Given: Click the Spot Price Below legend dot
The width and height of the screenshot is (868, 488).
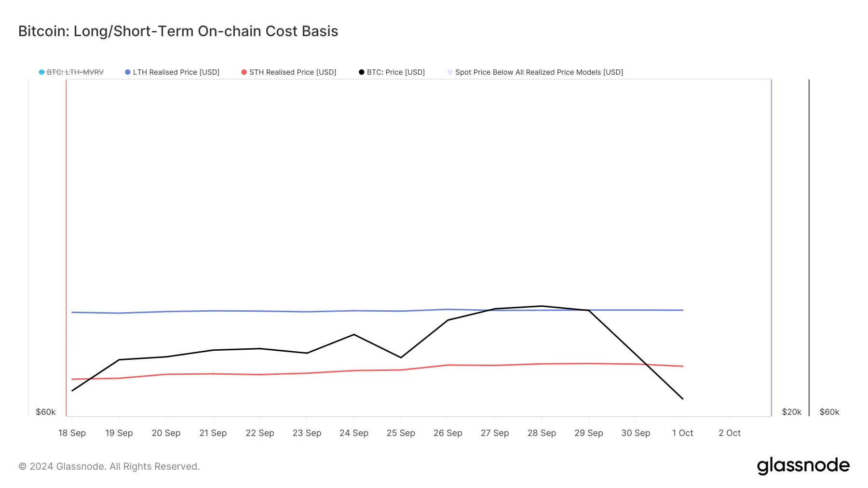Looking at the screenshot, I should click(450, 72).
